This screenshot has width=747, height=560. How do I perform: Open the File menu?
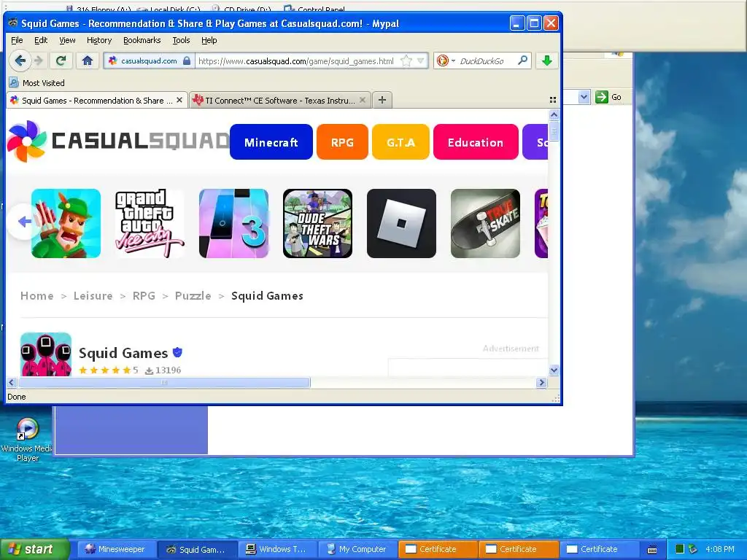coord(17,40)
